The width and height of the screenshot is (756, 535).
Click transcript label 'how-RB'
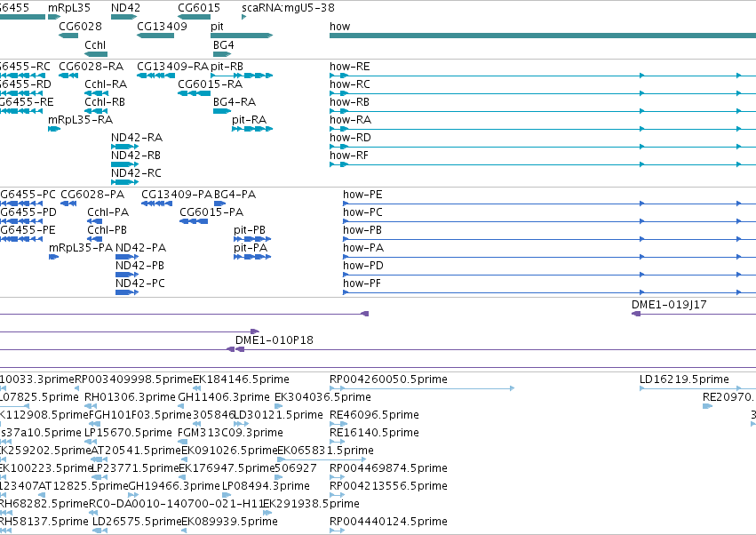[349, 102]
